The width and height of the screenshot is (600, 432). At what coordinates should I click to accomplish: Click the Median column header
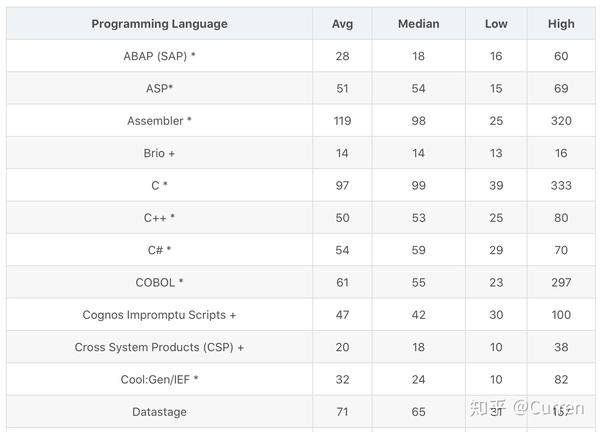coord(418,24)
